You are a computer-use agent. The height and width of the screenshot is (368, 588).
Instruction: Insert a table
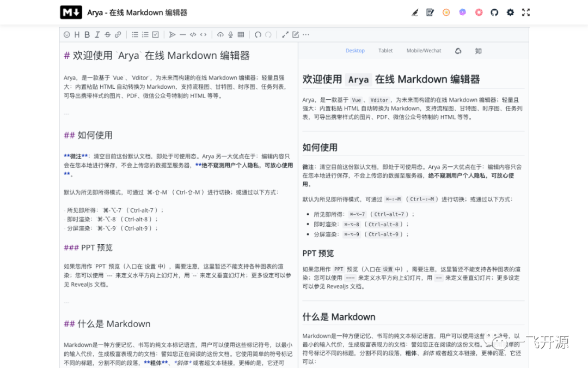241,34
